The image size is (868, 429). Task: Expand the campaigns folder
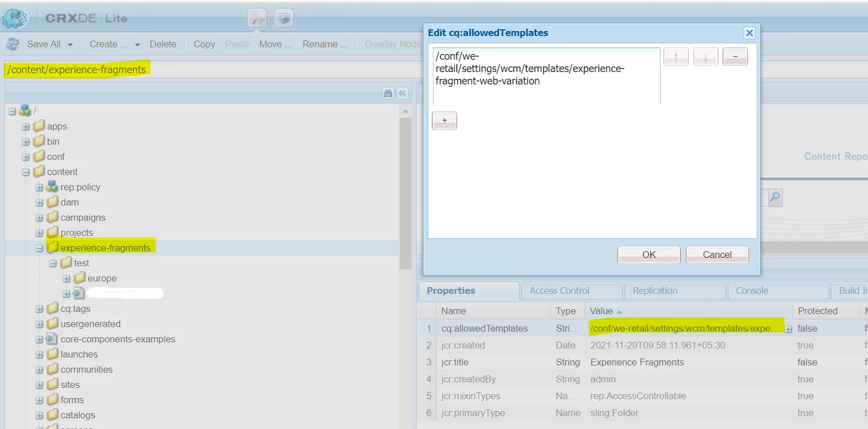pyautogui.click(x=39, y=218)
